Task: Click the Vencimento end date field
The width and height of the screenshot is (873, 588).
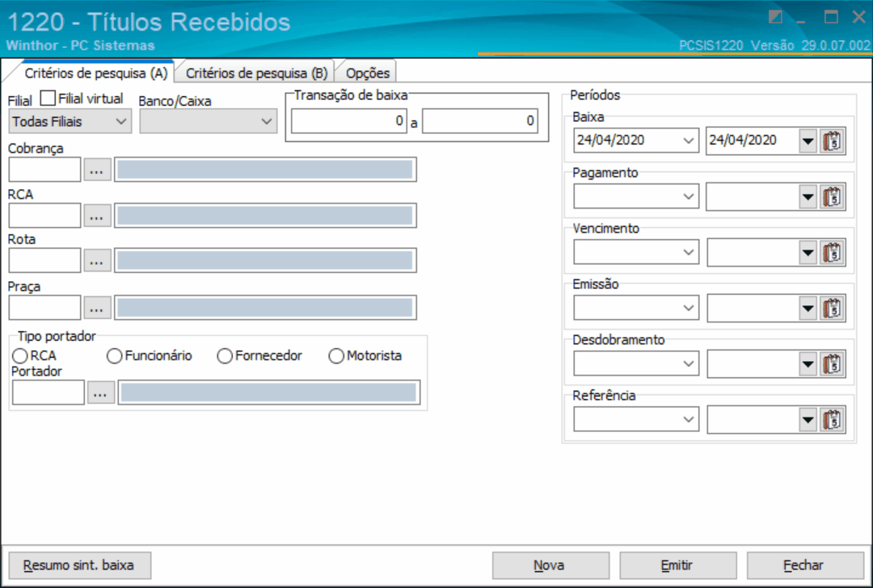Action: 753,253
